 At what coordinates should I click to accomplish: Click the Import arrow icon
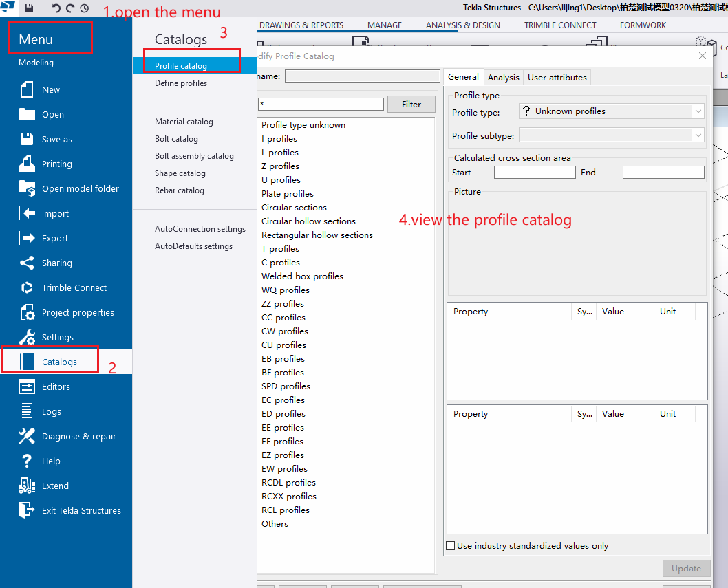click(27, 213)
